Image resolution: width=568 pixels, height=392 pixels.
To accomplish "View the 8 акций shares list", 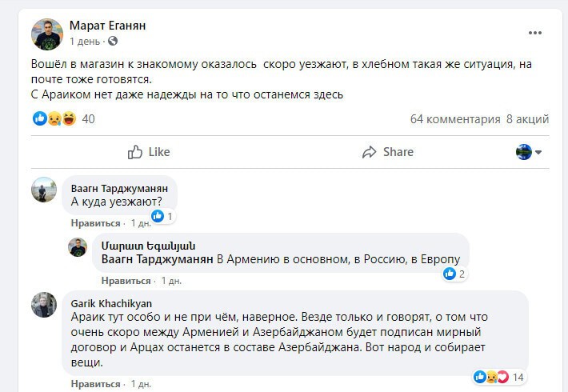I will click(x=527, y=119).
